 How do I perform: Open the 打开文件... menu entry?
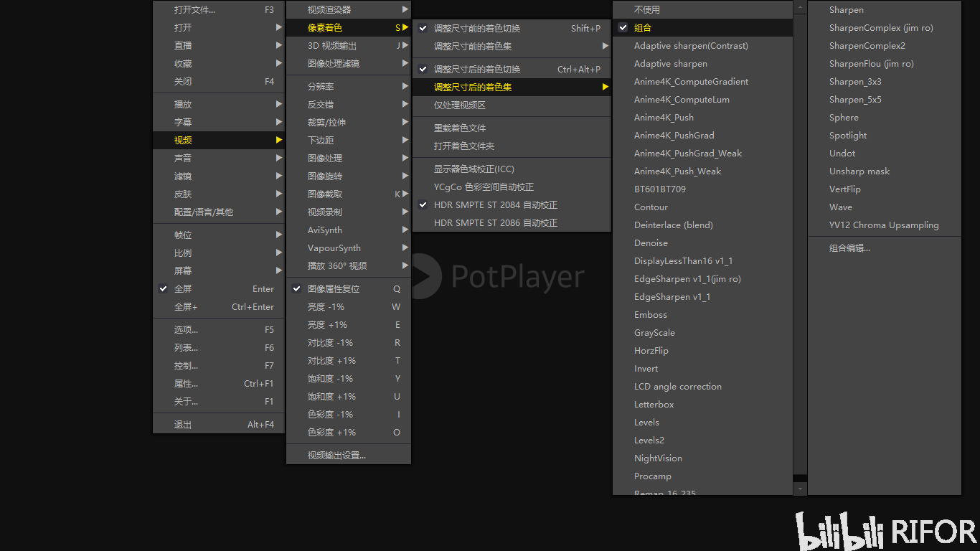pos(219,9)
